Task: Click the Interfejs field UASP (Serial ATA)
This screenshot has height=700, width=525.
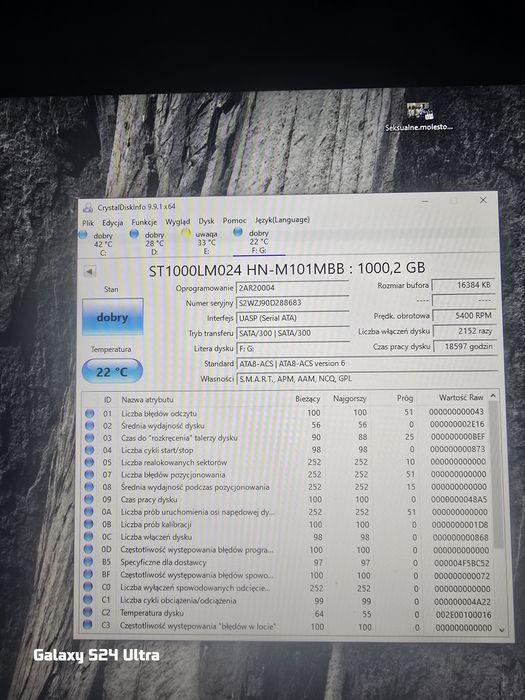Action: click(292, 318)
